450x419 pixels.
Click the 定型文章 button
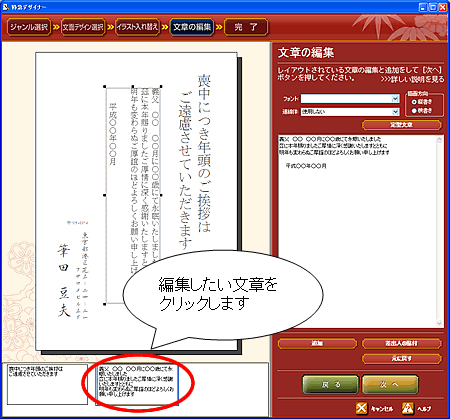[402, 125]
